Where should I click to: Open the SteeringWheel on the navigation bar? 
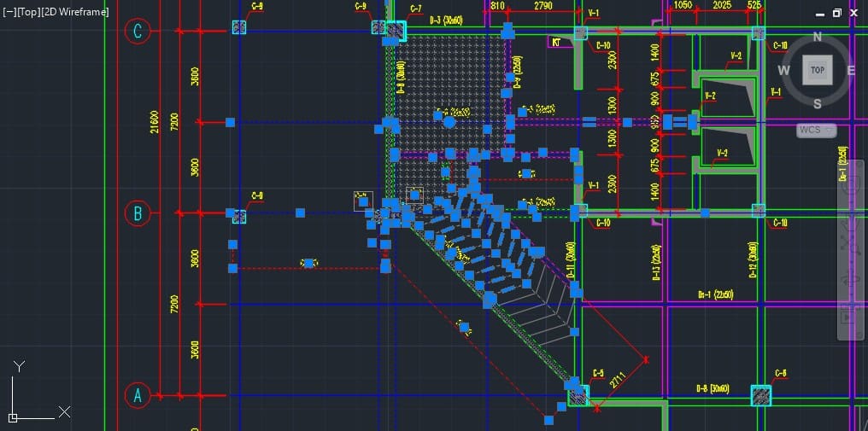[850, 186]
